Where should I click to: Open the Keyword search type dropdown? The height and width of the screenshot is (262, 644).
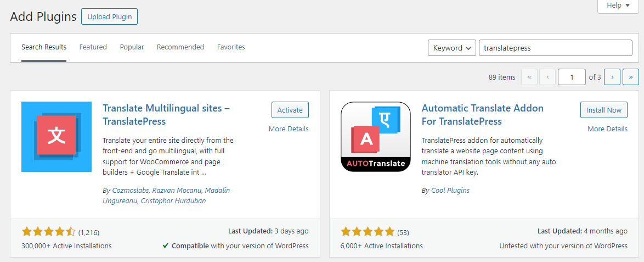point(451,48)
